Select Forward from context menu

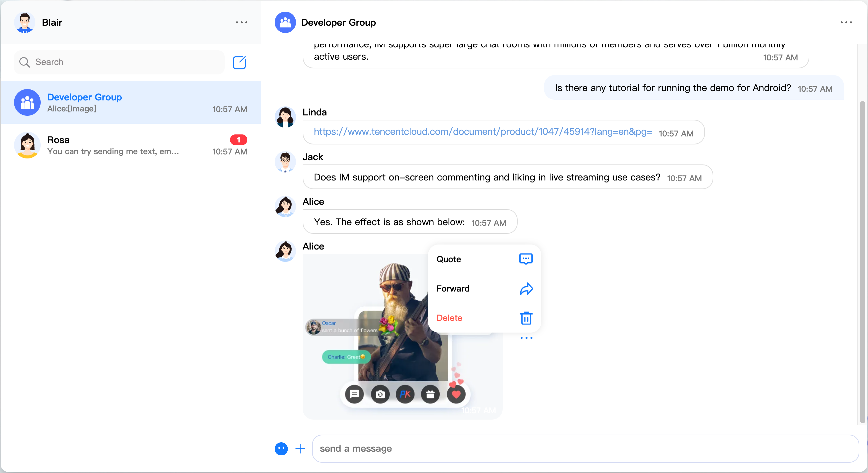[453, 289]
